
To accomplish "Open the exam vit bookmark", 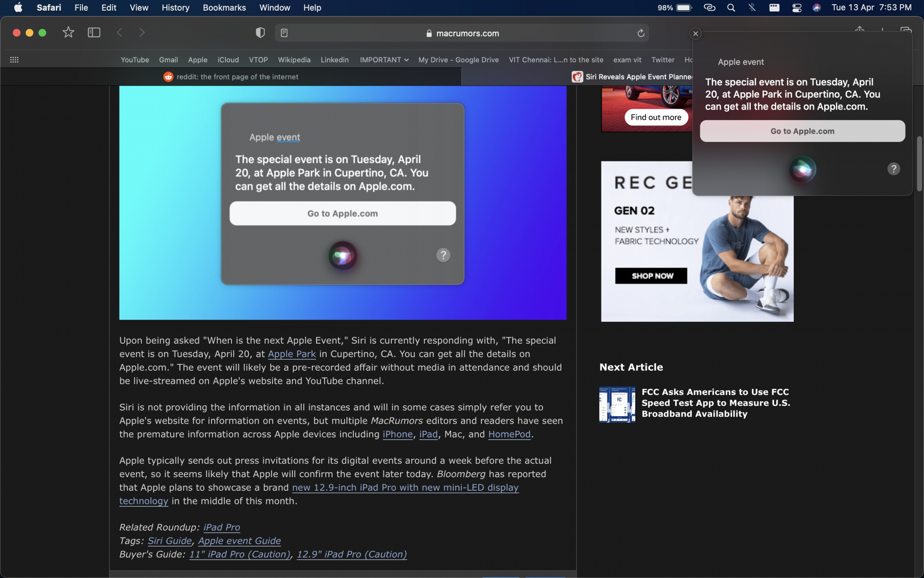I will tap(627, 60).
